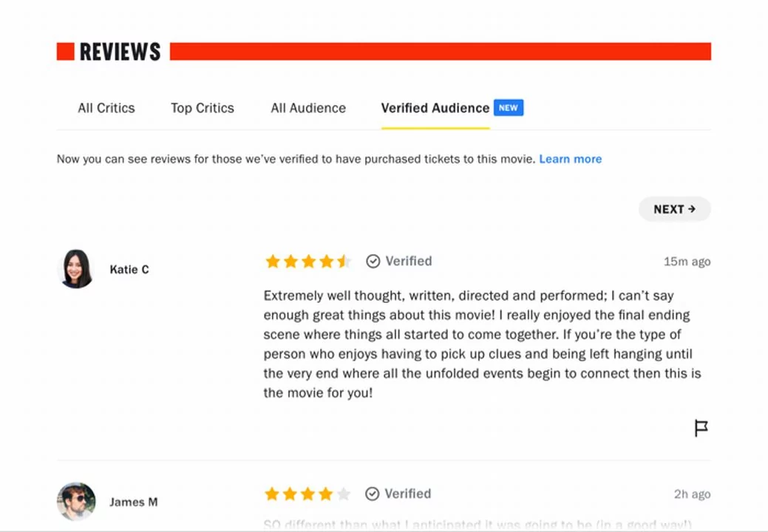
Task: Switch to the All Critics tab
Action: [106, 108]
